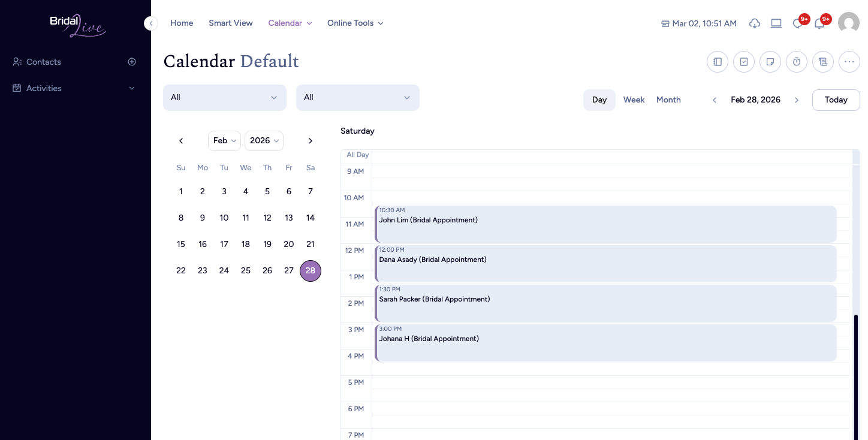
Task: Open chat messages with the 9+ badge
Action: coord(798,23)
